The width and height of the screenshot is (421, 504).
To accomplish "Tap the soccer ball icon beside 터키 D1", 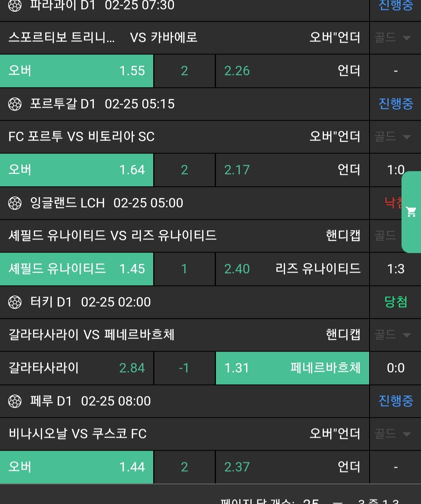I will point(15,302).
